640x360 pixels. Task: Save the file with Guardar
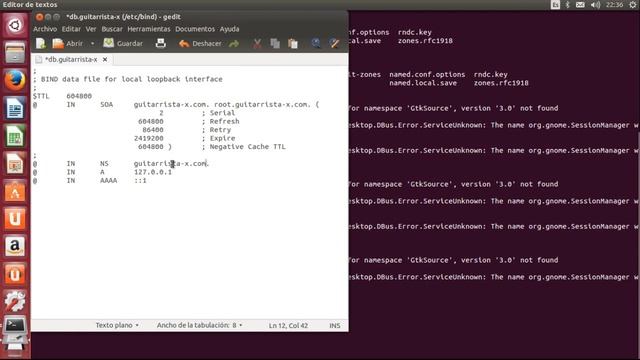coord(123,43)
